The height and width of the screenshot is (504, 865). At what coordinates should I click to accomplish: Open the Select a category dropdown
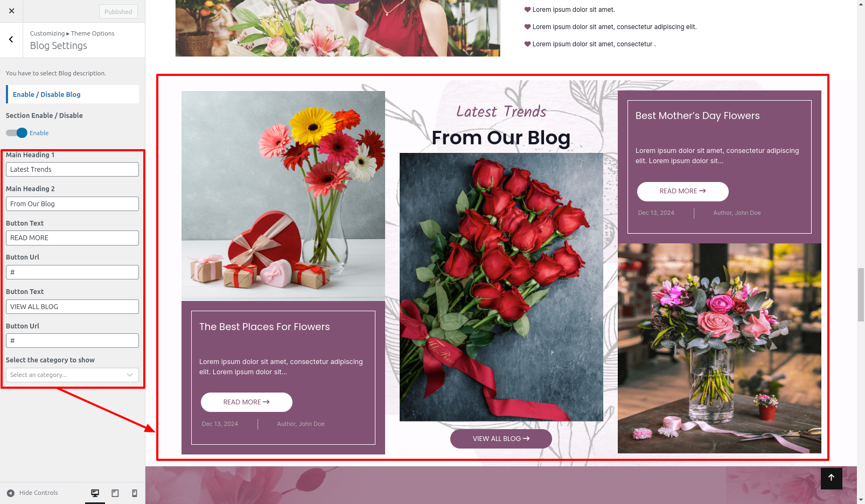pyautogui.click(x=72, y=375)
